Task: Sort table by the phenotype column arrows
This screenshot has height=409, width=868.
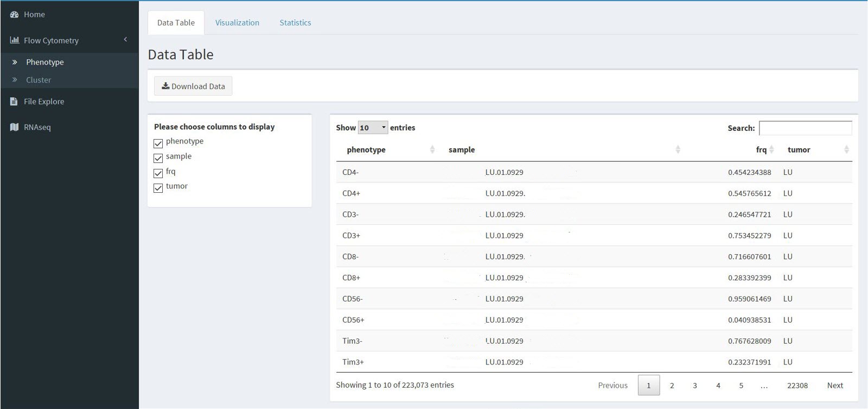Action: 432,149
